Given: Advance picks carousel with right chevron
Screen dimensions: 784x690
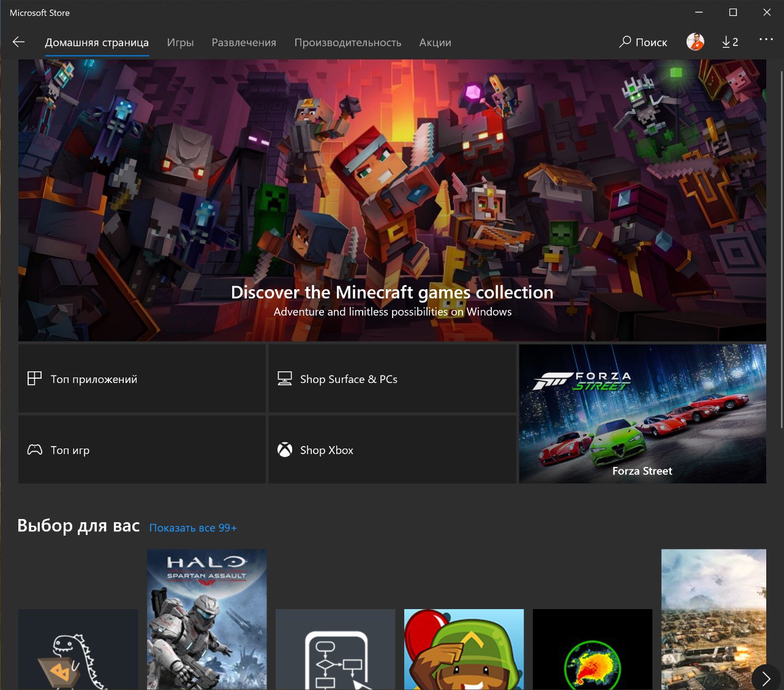Looking at the screenshot, I should [x=766, y=678].
